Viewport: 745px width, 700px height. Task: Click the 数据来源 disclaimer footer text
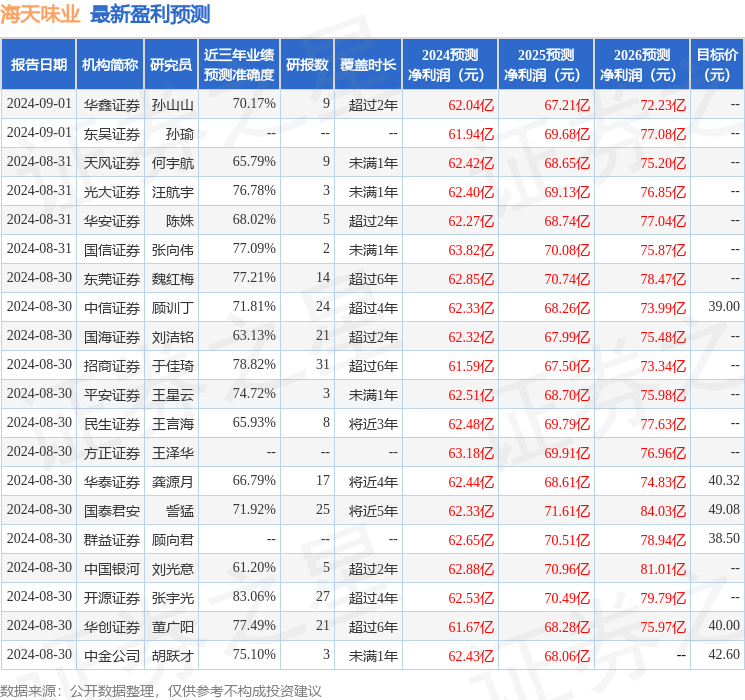pos(161,690)
